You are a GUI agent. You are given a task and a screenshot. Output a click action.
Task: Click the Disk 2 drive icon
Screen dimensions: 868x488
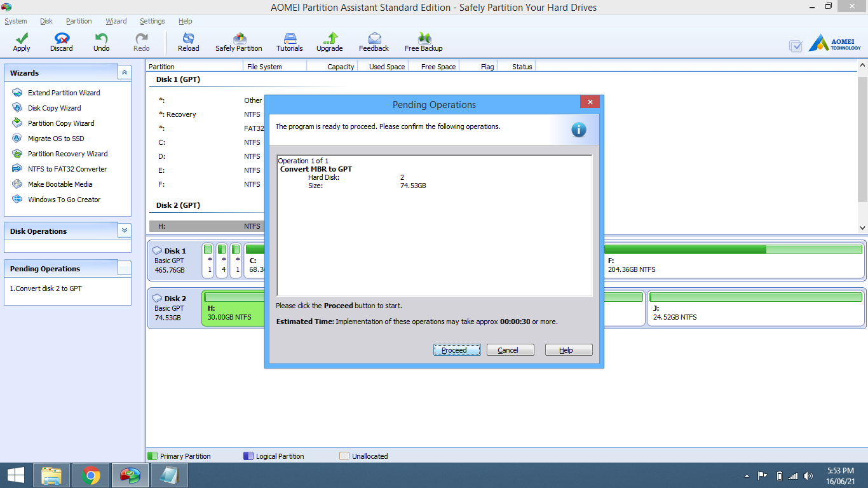click(157, 298)
